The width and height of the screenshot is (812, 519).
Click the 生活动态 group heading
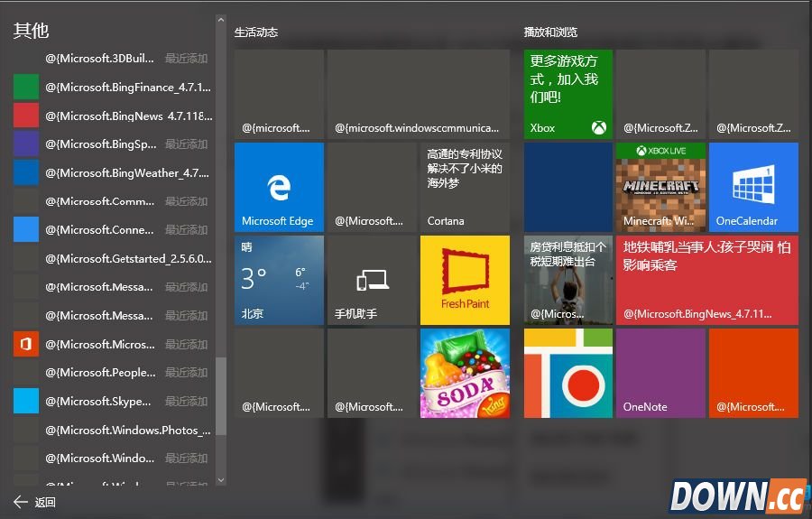tap(256, 32)
